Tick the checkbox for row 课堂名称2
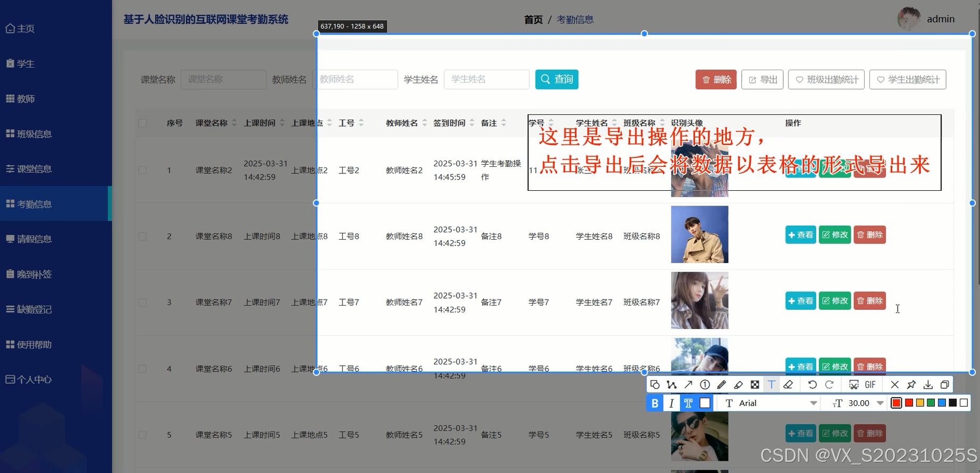 (x=143, y=170)
